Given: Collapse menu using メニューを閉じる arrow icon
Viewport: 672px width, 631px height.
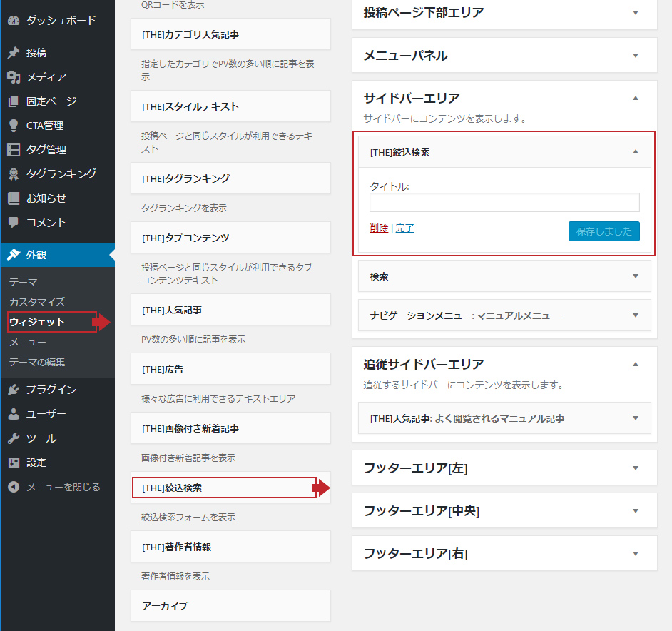Looking at the screenshot, I should [x=14, y=487].
